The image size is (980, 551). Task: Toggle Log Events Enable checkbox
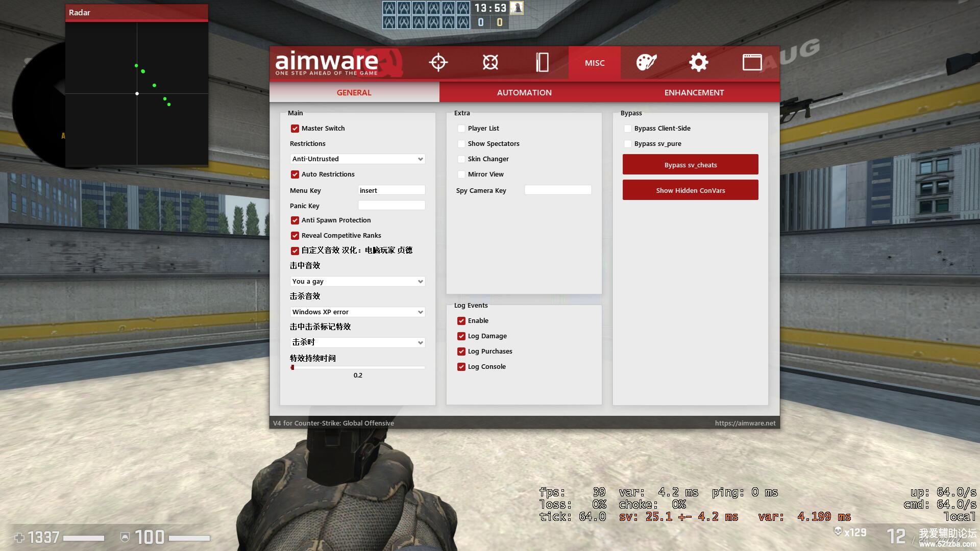461,321
